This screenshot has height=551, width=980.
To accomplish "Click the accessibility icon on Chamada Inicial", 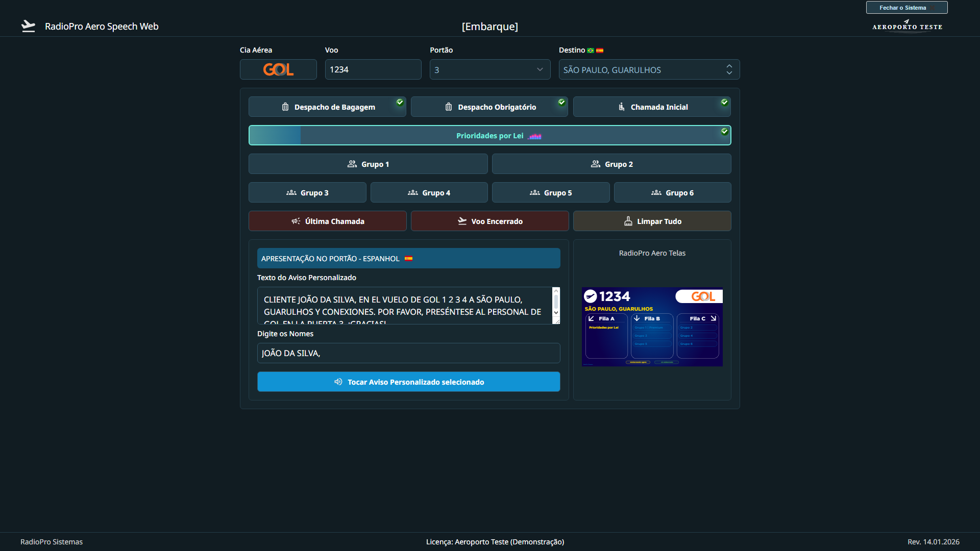I will tap(621, 107).
